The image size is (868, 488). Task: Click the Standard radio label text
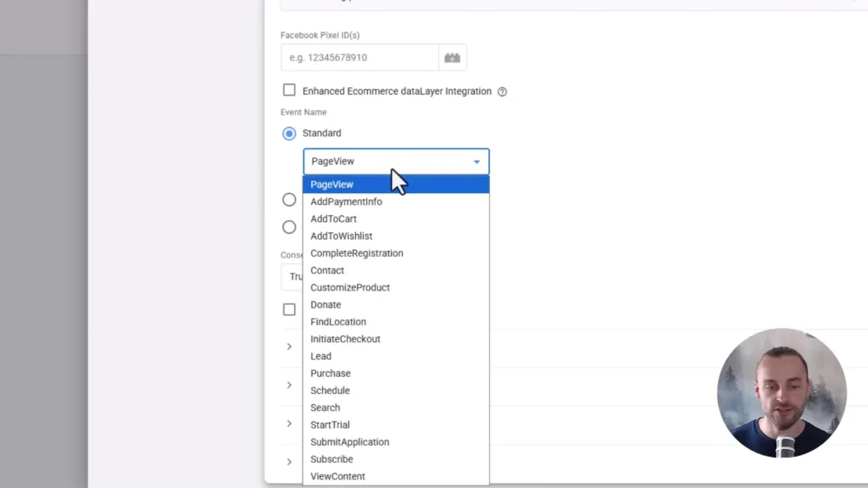click(x=321, y=133)
